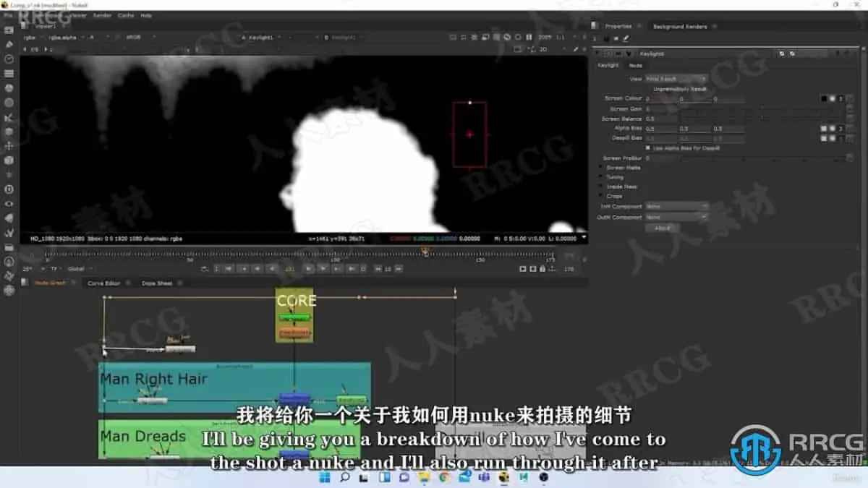Open the OutM Component dropdown
The width and height of the screenshot is (868, 488).
tap(676, 217)
